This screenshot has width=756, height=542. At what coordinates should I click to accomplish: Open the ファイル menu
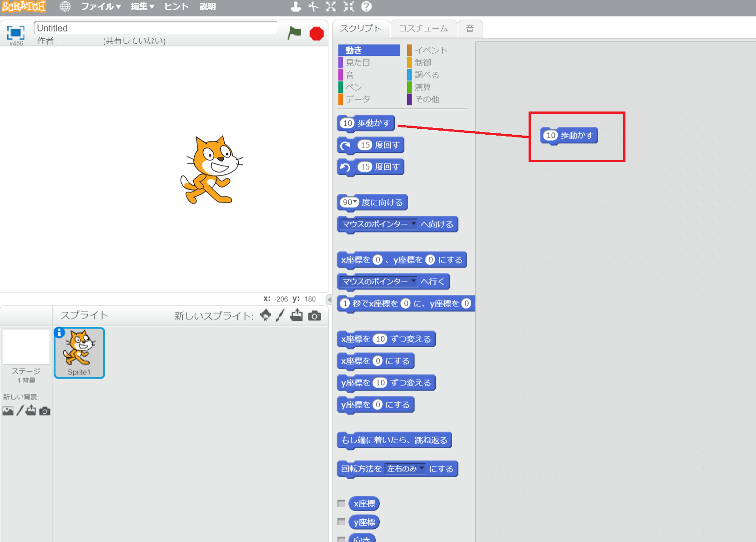point(101,7)
